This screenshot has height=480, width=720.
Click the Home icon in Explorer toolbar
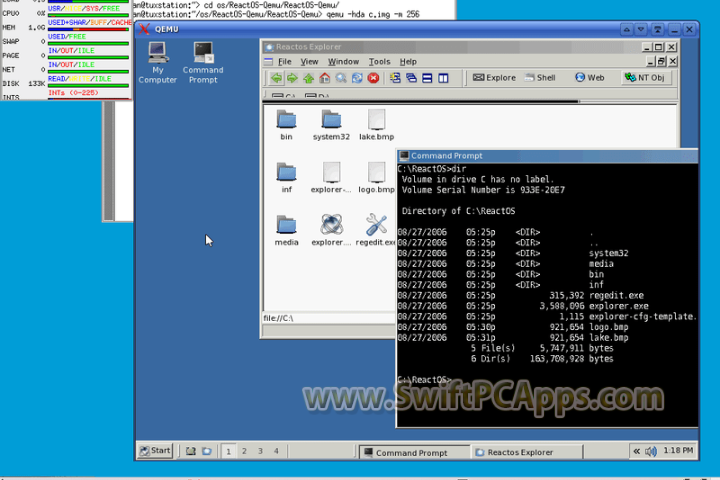(x=325, y=78)
